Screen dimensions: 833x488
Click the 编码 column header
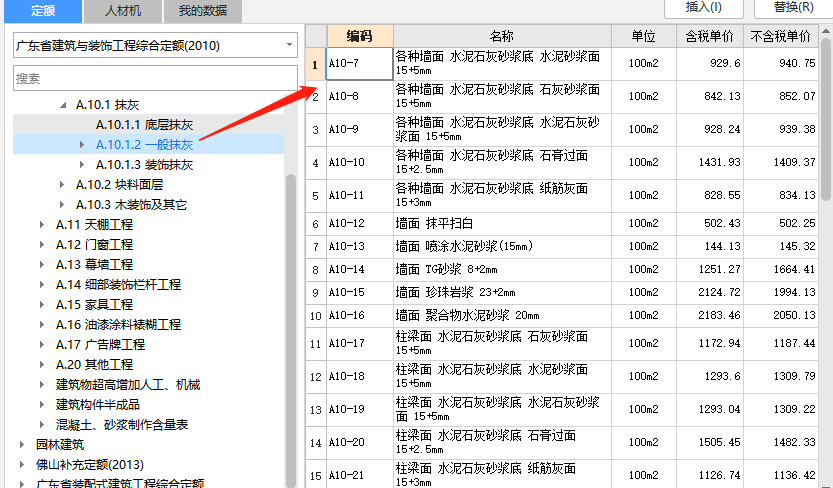(x=360, y=36)
